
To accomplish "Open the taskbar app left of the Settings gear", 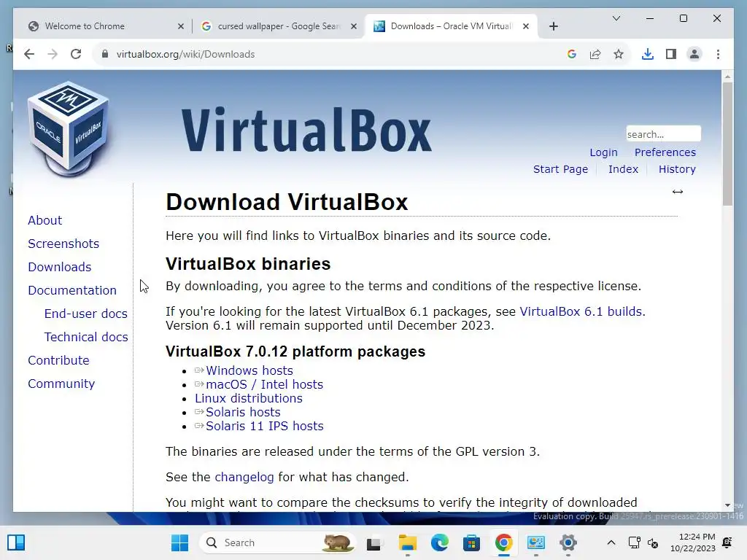I will click(x=536, y=542).
